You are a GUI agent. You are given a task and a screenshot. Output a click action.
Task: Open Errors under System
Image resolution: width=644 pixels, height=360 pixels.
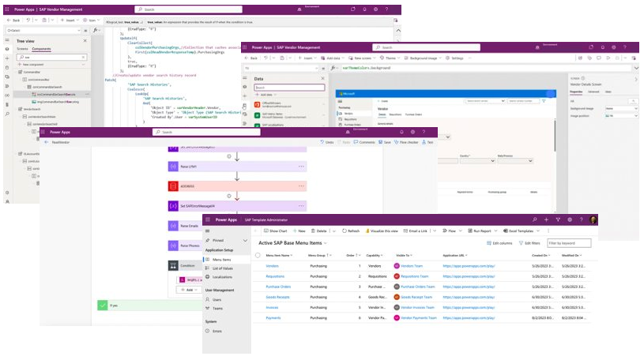tap(217, 332)
